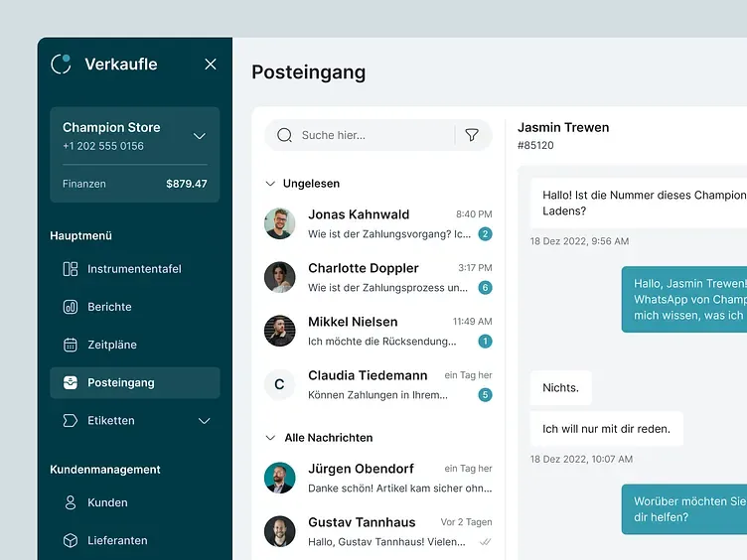Open Gustav Tannhaus conversation
Image resolution: width=747 pixels, height=560 pixels.
coord(378,532)
